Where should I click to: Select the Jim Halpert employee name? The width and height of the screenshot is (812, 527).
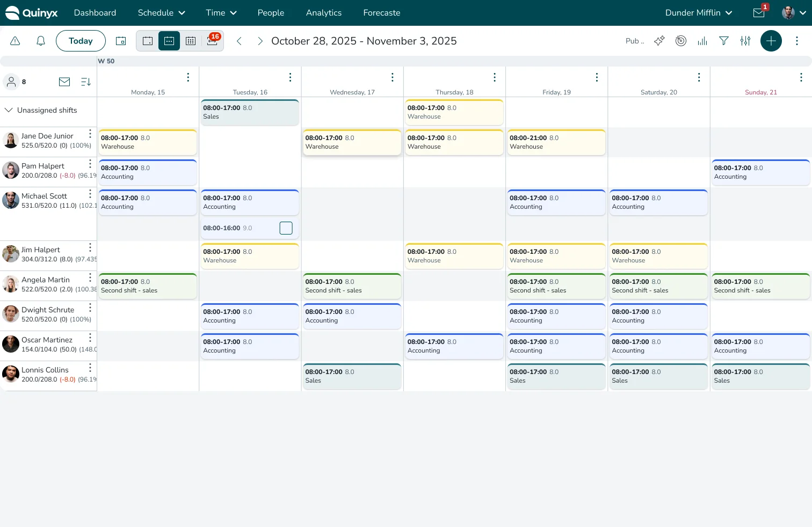pyautogui.click(x=41, y=250)
